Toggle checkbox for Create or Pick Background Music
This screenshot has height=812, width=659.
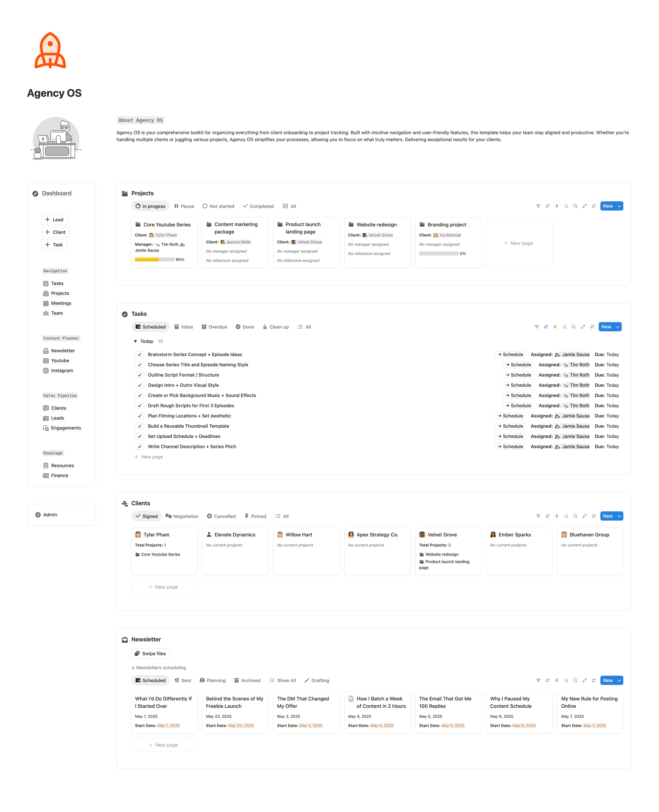140,396
